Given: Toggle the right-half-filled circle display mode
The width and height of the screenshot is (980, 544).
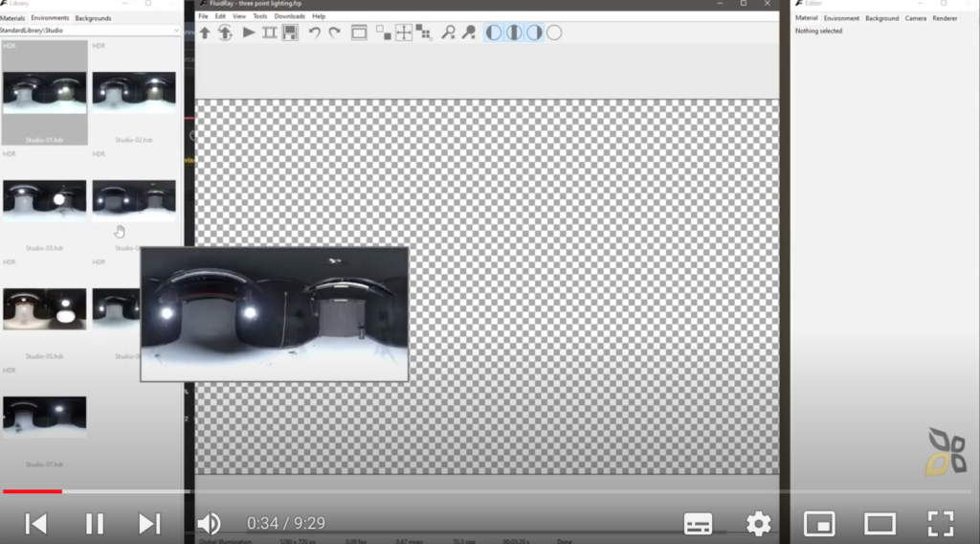Looking at the screenshot, I should 534,33.
